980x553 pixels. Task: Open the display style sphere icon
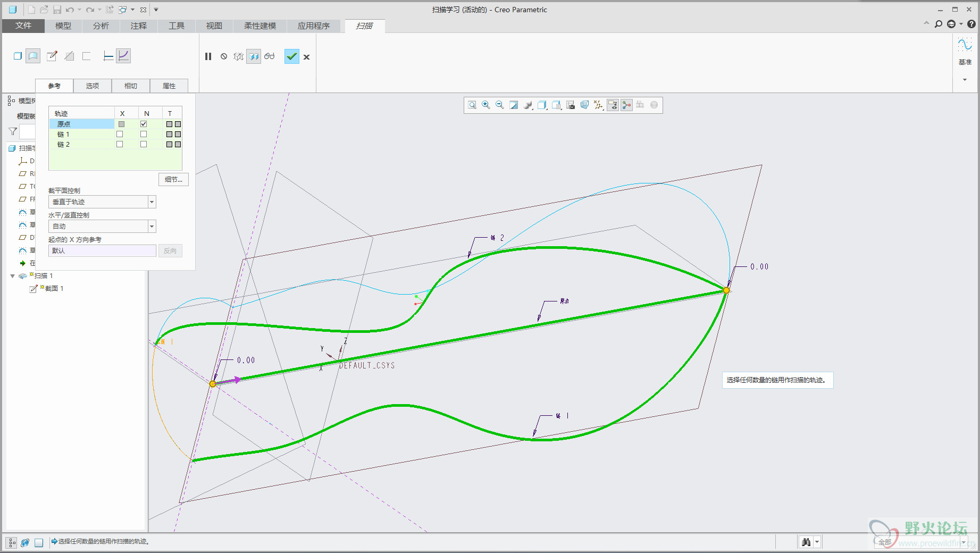click(x=528, y=105)
